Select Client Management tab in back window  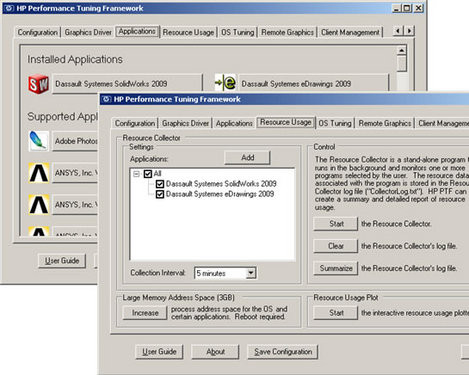point(350,32)
